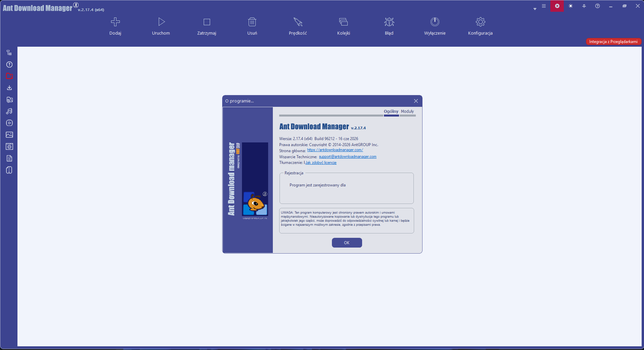This screenshot has height=350, width=644.
Task: Open the Jak zdobyć licencję link
Action: pos(321,163)
